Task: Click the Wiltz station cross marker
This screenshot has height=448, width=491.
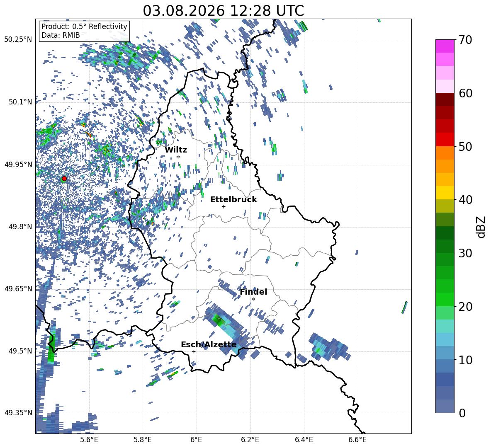Action: (178, 157)
